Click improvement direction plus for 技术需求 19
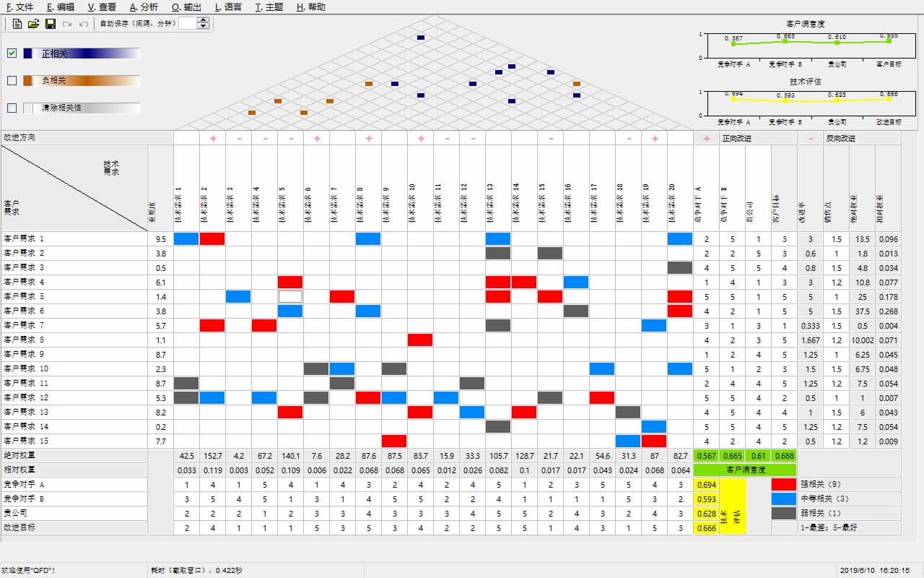The image size is (924, 578). (654, 138)
